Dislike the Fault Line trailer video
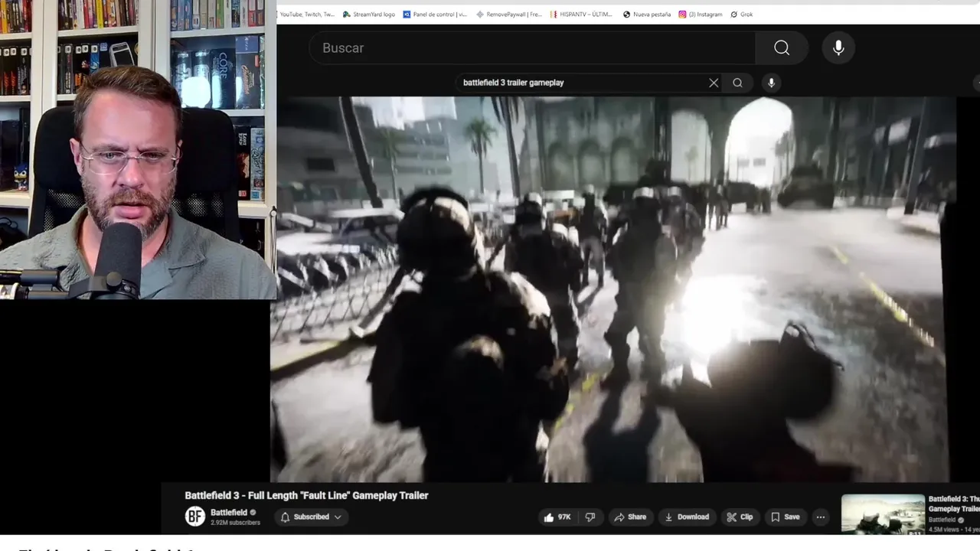The height and width of the screenshot is (551, 980). 590,517
